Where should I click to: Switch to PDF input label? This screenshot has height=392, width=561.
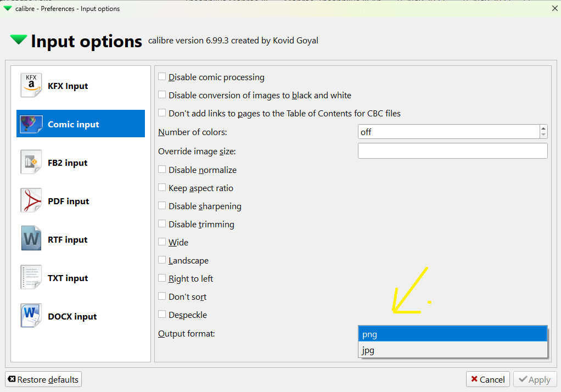pyautogui.click(x=68, y=201)
